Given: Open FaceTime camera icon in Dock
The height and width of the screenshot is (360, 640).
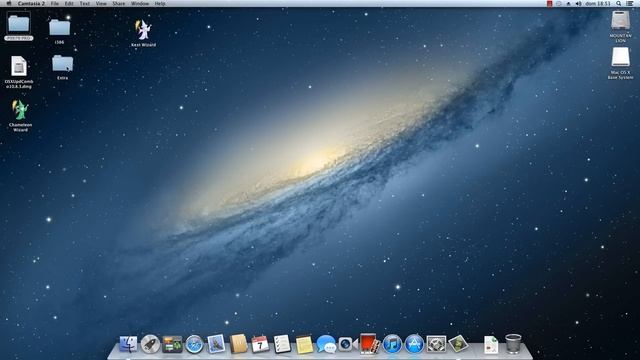Looking at the screenshot, I should 347,344.
